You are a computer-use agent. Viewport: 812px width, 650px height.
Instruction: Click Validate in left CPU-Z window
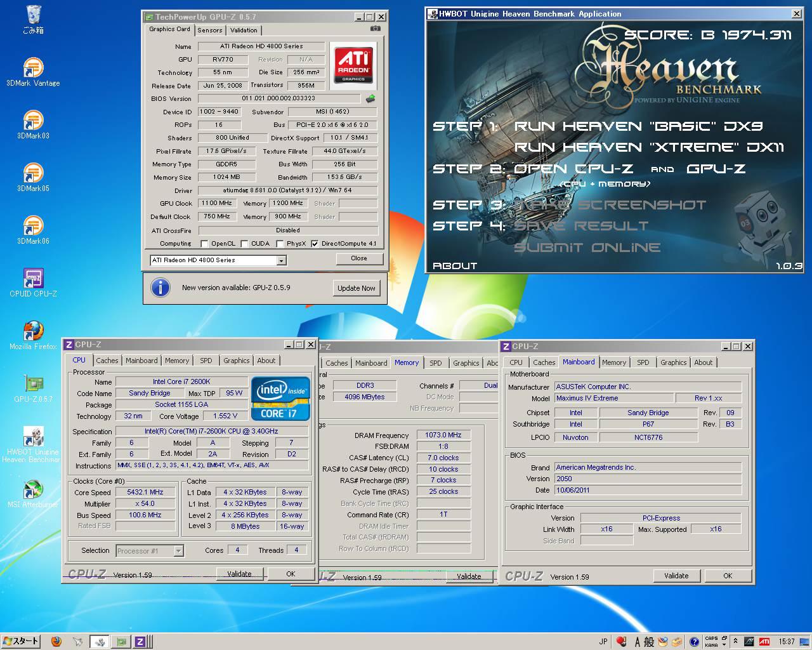(239, 574)
